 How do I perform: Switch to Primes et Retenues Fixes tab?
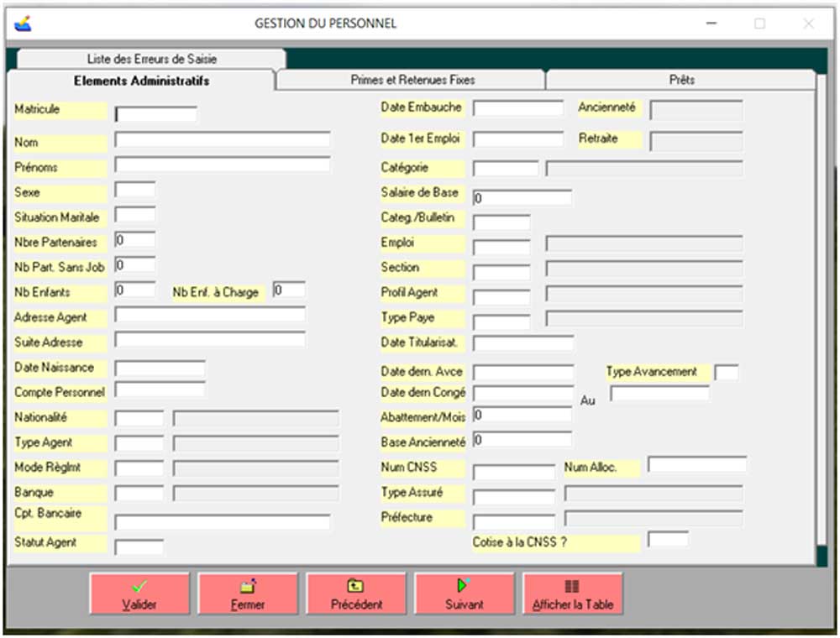point(412,80)
